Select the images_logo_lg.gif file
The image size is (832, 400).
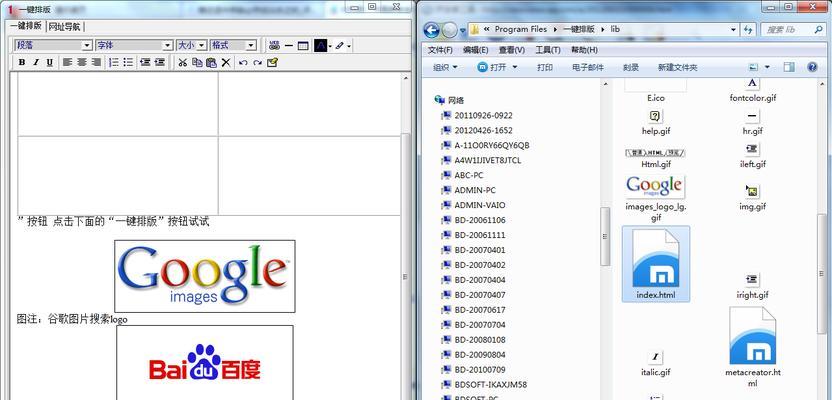(656, 198)
